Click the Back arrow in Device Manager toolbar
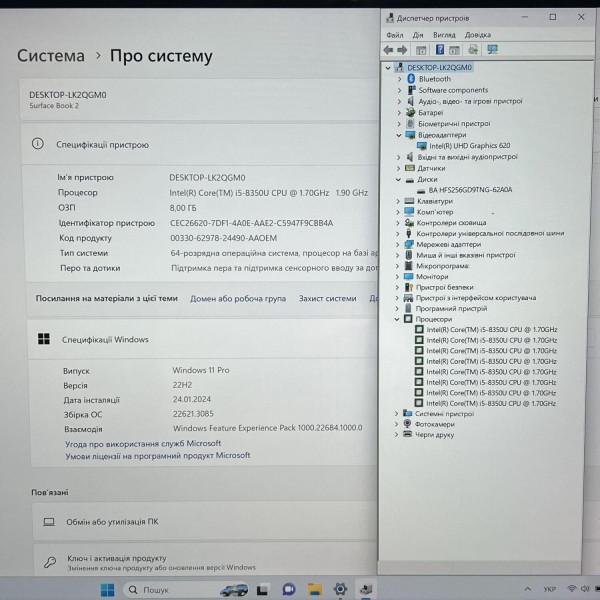 pos(388,50)
